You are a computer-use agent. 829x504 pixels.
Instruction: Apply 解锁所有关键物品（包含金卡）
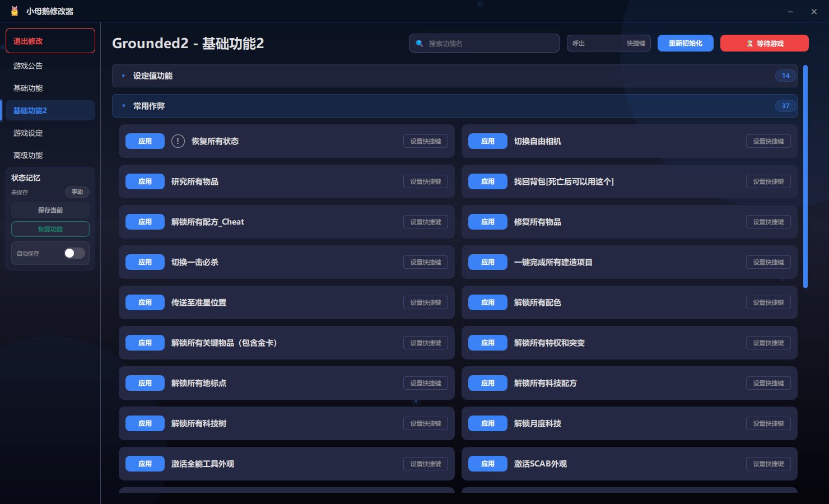145,343
